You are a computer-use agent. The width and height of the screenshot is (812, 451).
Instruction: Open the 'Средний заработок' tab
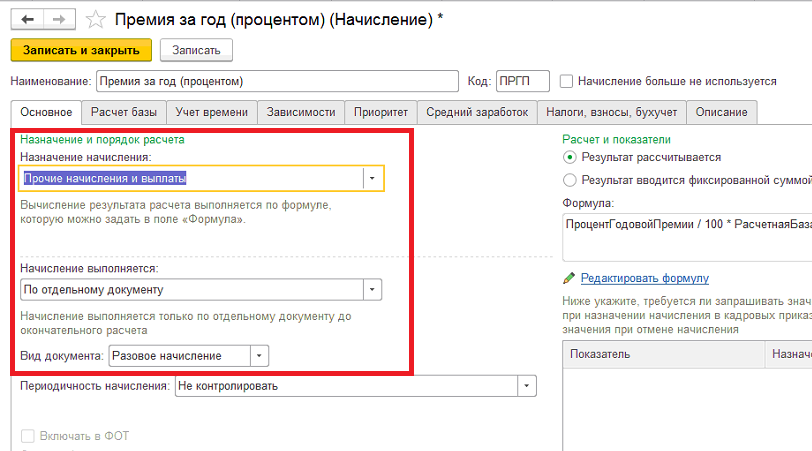click(477, 112)
